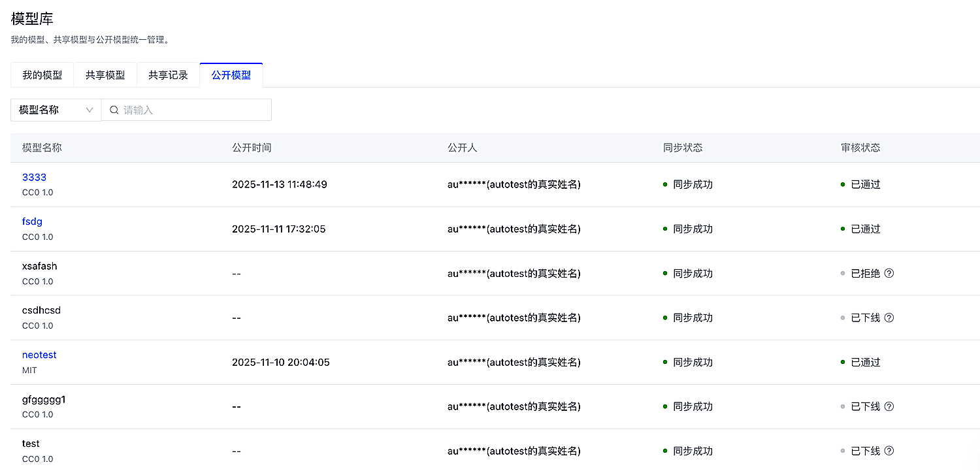Click 已通过 status in the 3333 row

(866, 185)
